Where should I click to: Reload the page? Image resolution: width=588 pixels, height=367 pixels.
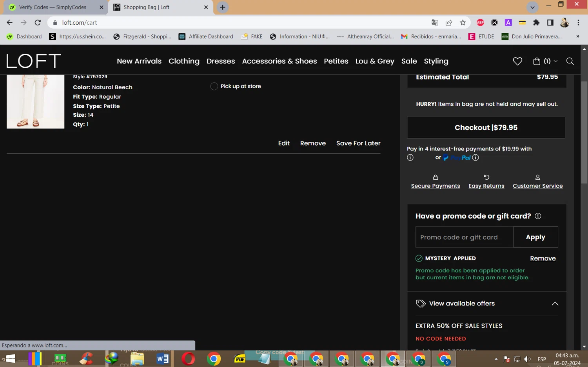tap(38, 23)
